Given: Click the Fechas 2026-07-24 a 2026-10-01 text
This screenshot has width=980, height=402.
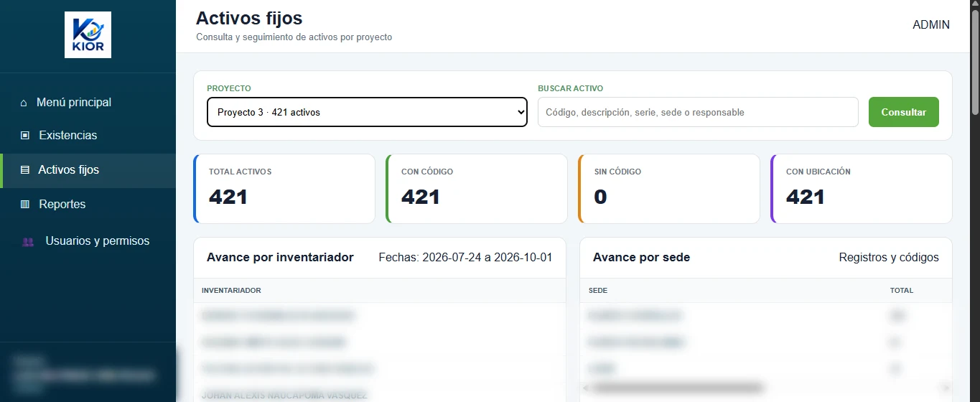Looking at the screenshot, I should coord(465,257).
